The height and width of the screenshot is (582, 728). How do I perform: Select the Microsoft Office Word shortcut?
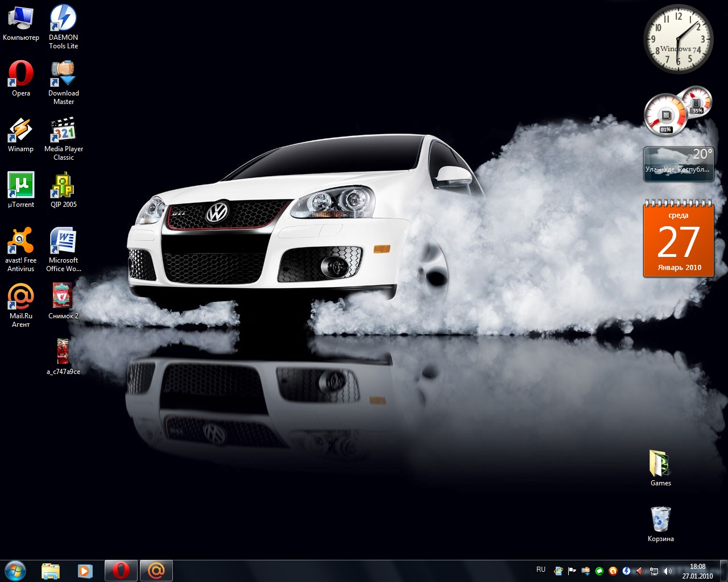63,242
